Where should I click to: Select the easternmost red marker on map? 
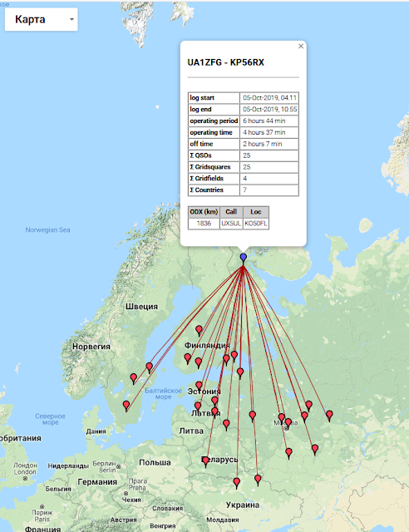(x=329, y=416)
